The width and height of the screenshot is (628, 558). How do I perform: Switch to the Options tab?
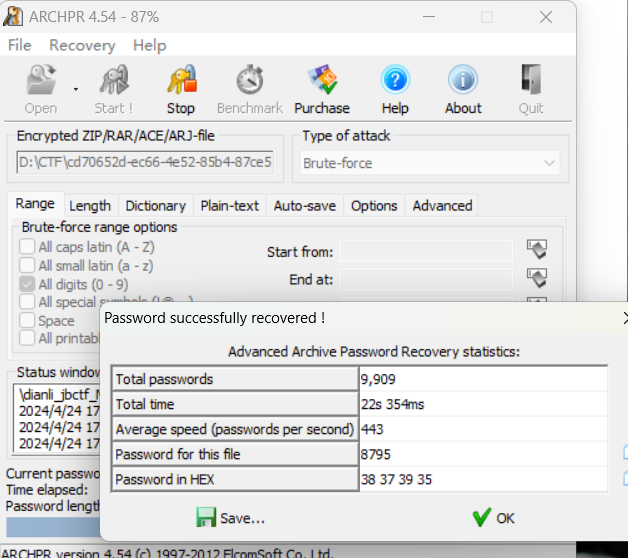[x=374, y=206]
